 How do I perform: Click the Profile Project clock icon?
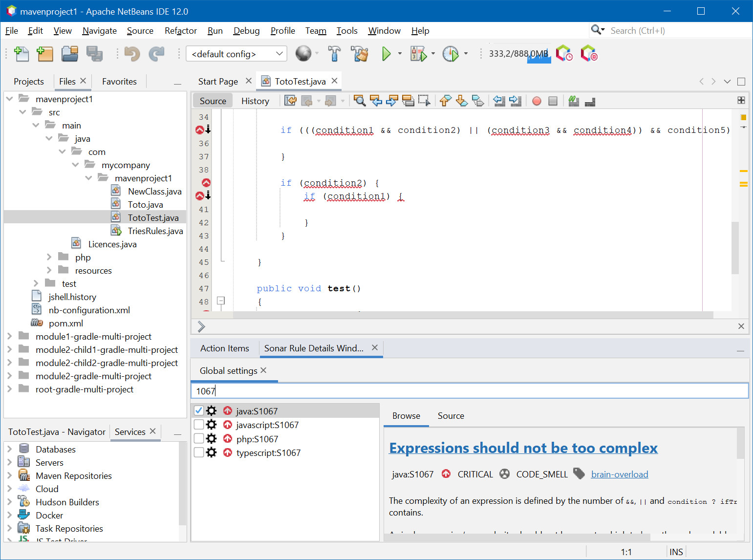tap(450, 54)
